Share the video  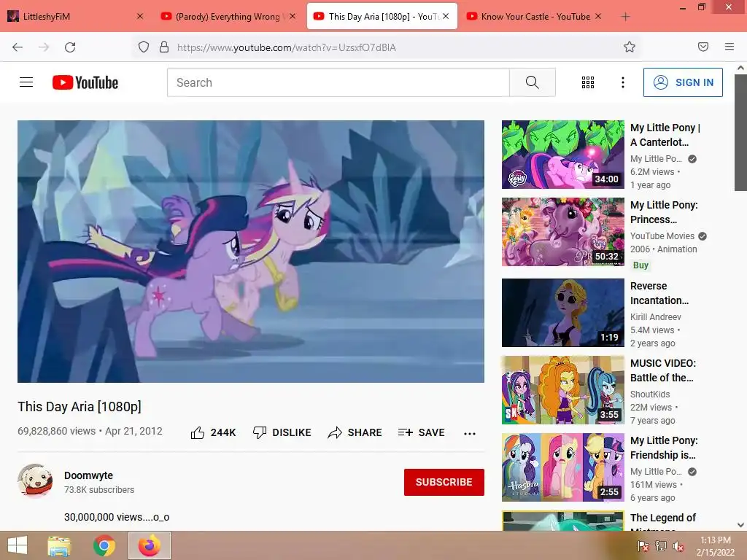pos(355,432)
